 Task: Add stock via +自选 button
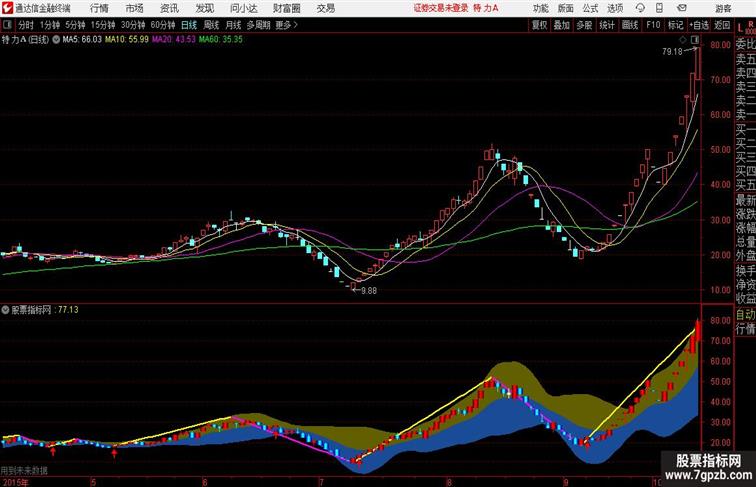coord(699,25)
